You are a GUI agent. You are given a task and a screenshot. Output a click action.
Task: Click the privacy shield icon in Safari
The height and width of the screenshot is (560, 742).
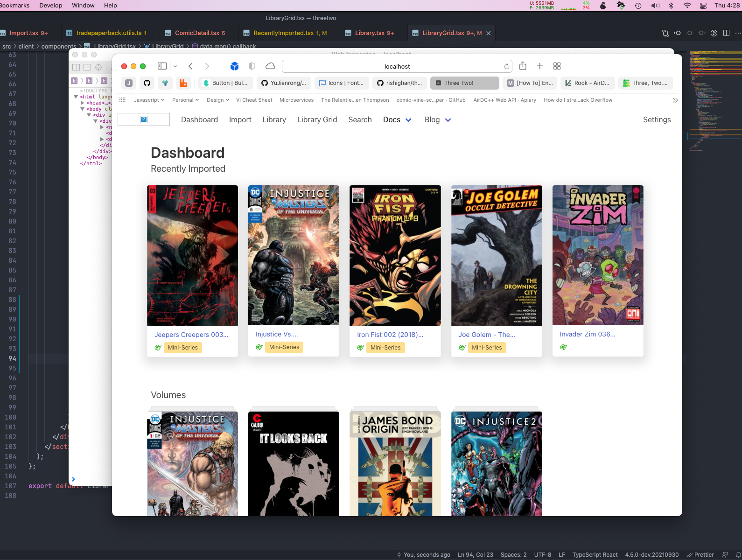[x=252, y=66]
